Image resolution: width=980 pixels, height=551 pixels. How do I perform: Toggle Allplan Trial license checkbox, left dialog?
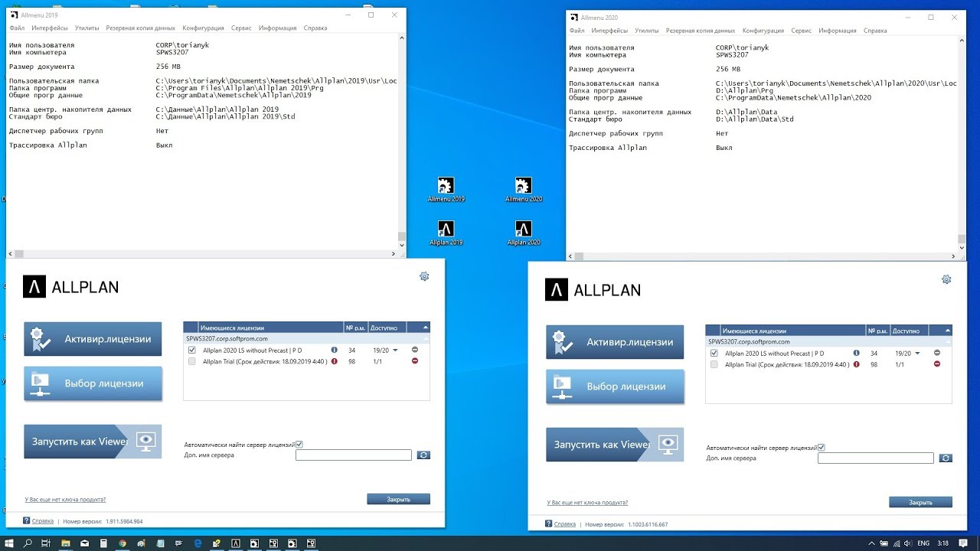tap(192, 361)
